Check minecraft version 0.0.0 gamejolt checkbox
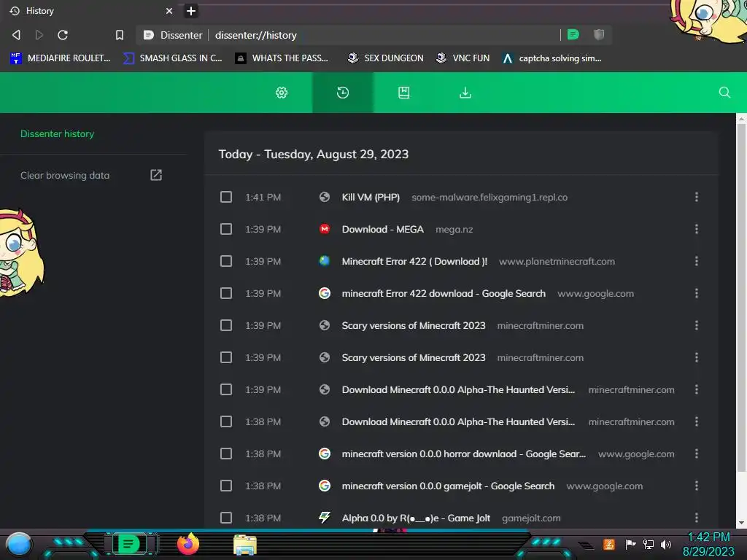The image size is (747, 560). (226, 486)
